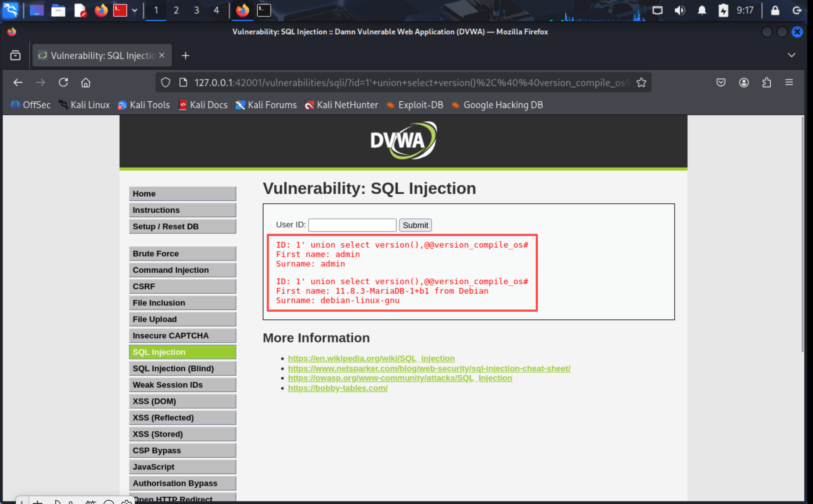Open the tracking protection shield icon

pos(166,82)
